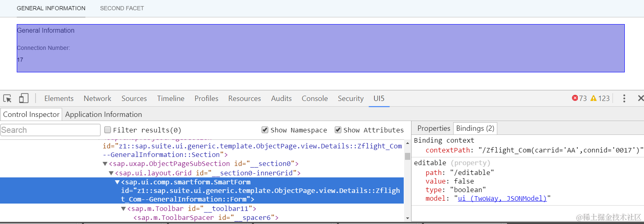644x224 pixels.
Task: Select the Bindings (2) tab
Action: tap(475, 128)
